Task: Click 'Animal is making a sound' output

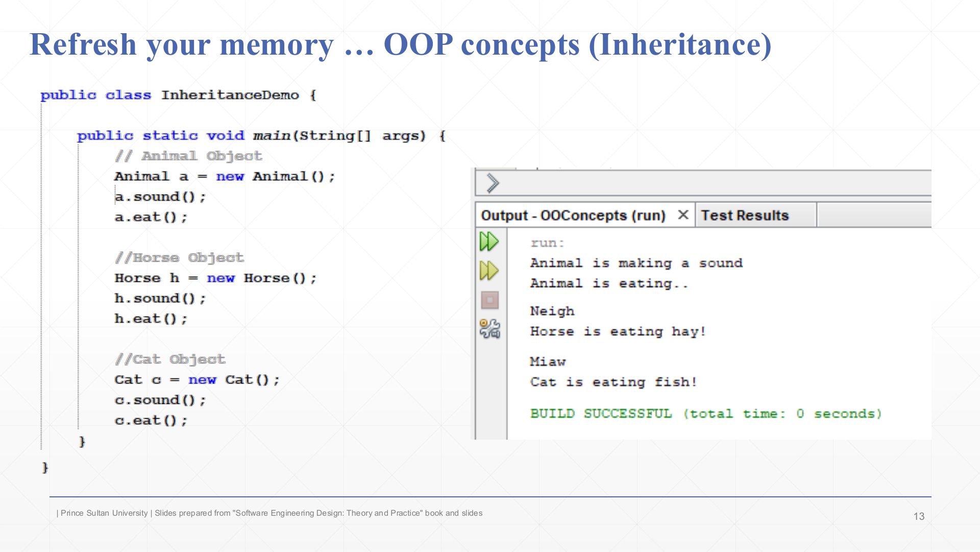Action: point(636,263)
